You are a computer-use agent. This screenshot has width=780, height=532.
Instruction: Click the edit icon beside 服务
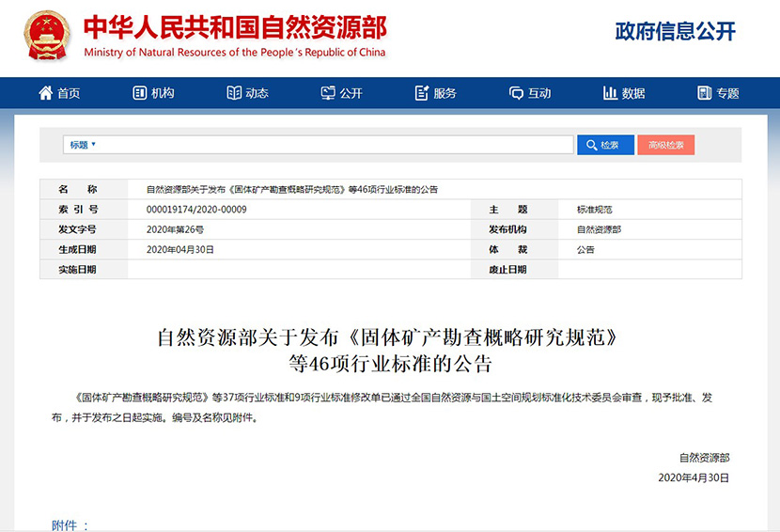pos(422,92)
